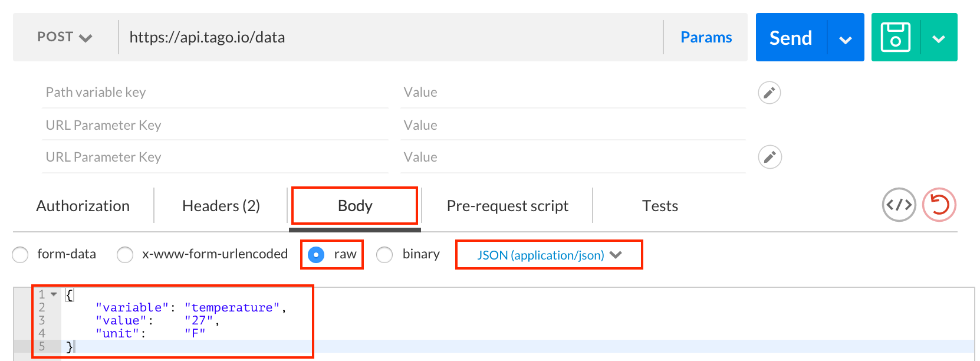
Task: Click the "27" value in the JSON body
Action: tap(199, 320)
